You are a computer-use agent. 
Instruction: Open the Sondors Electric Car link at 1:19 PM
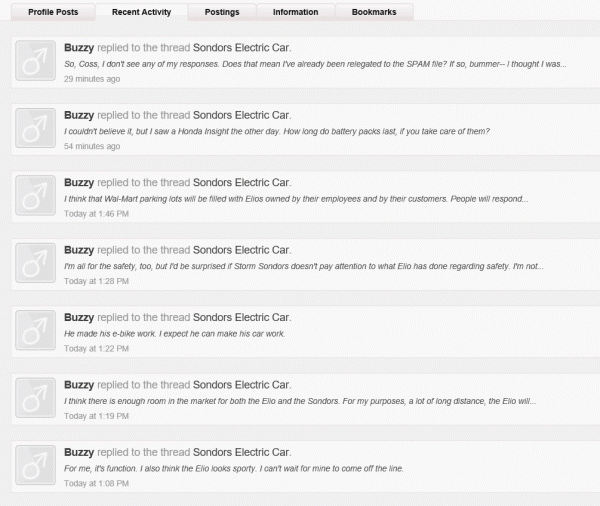(240, 384)
